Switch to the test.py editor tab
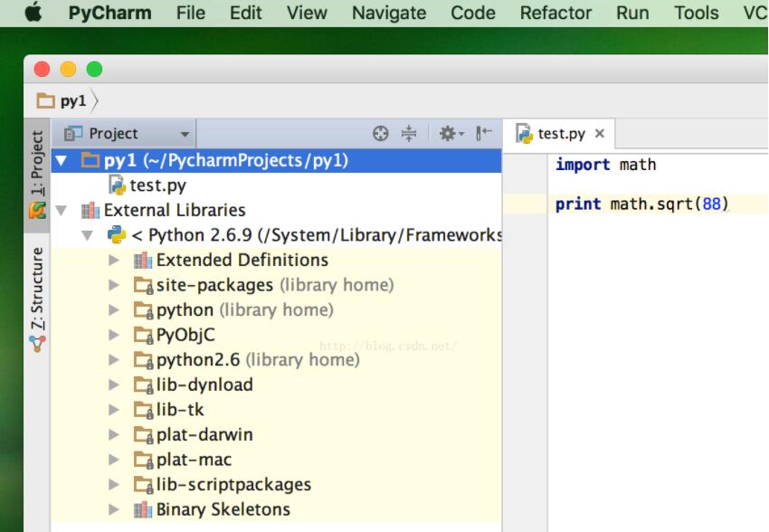The width and height of the screenshot is (769, 532). pyautogui.click(x=561, y=134)
